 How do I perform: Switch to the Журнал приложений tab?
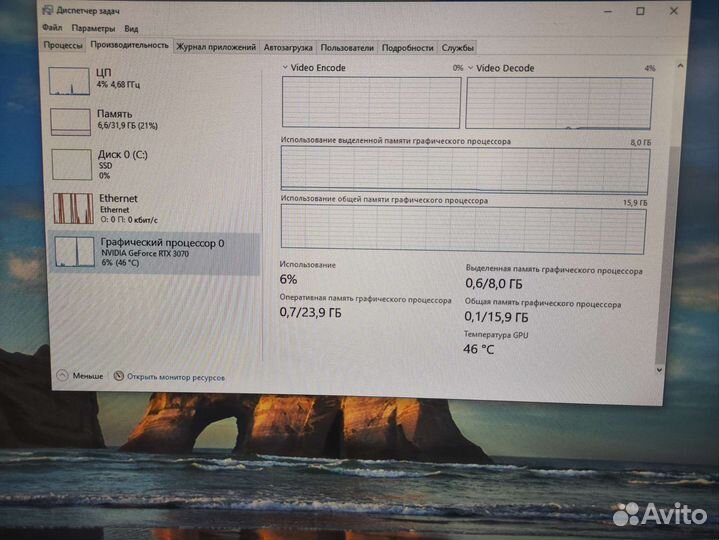coord(216,47)
